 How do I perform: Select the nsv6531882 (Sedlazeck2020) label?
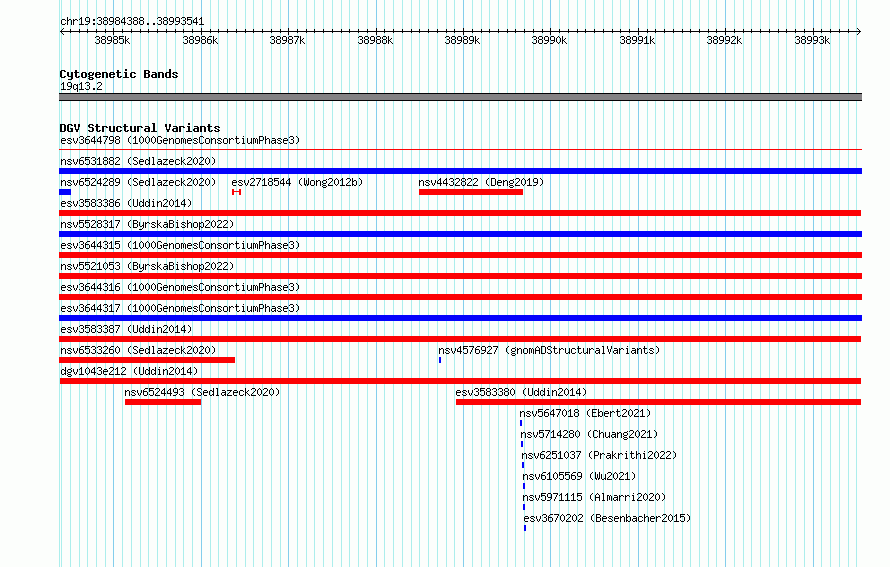pos(138,161)
